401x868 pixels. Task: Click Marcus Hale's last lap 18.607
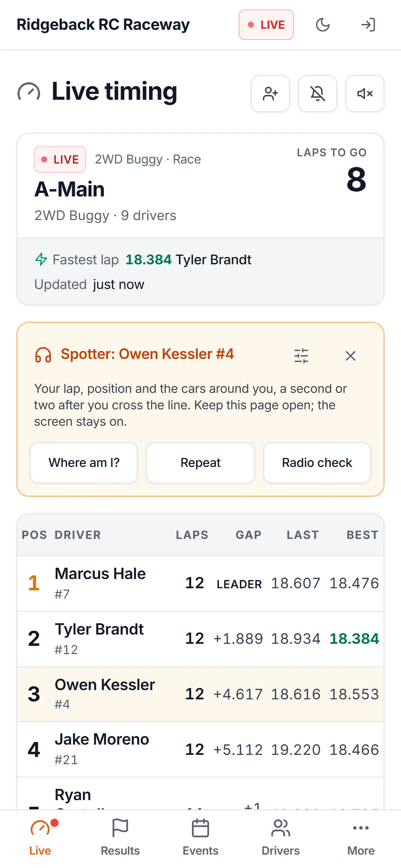(296, 583)
